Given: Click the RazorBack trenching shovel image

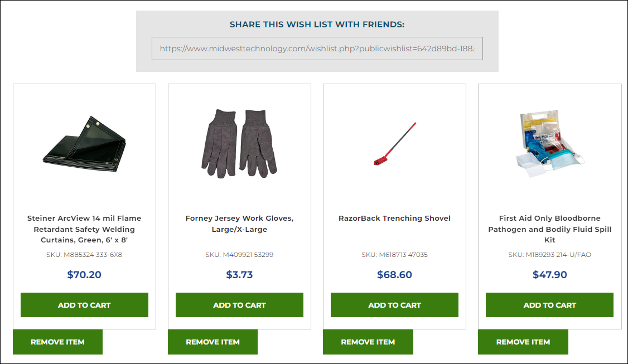Looking at the screenshot, I should point(394,144).
